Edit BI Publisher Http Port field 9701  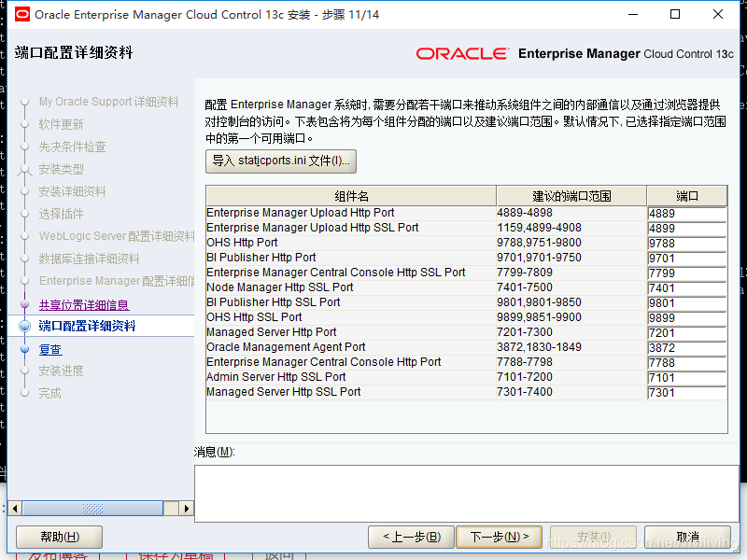(x=687, y=259)
